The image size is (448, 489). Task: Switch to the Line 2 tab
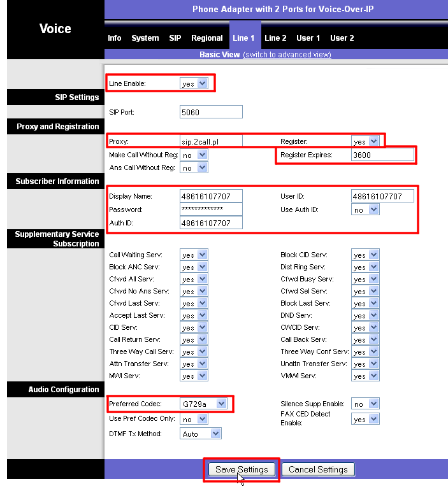(275, 38)
